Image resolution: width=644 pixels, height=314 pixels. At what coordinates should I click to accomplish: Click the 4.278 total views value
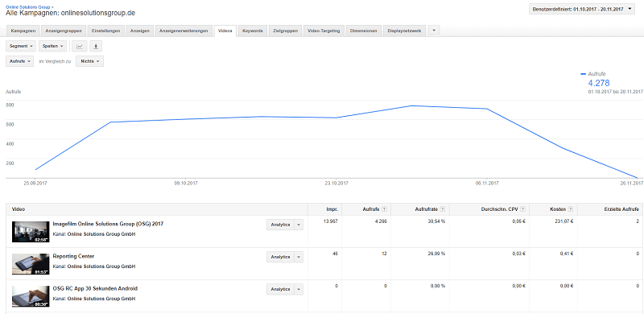point(599,83)
